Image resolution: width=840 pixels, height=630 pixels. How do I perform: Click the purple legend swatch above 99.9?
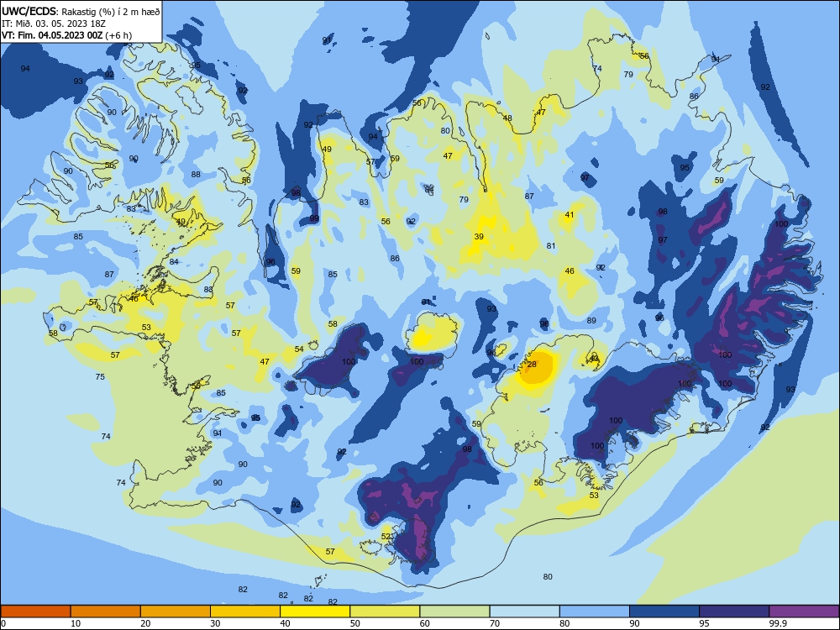click(x=804, y=612)
